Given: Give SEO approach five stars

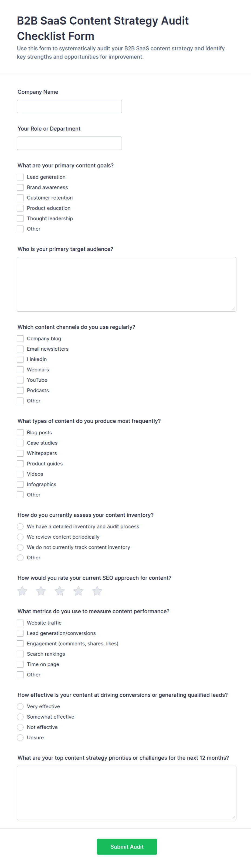Looking at the screenshot, I should click(97, 591).
